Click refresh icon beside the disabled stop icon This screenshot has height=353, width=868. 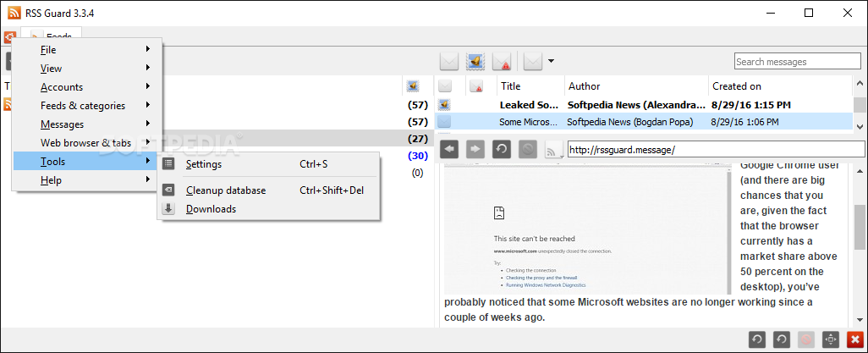(781, 339)
